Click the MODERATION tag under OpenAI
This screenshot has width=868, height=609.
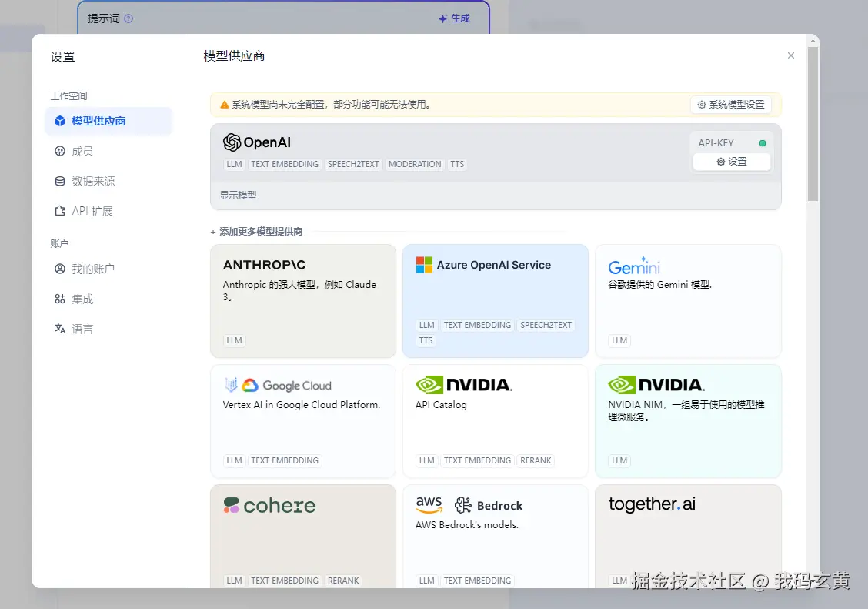click(x=415, y=165)
